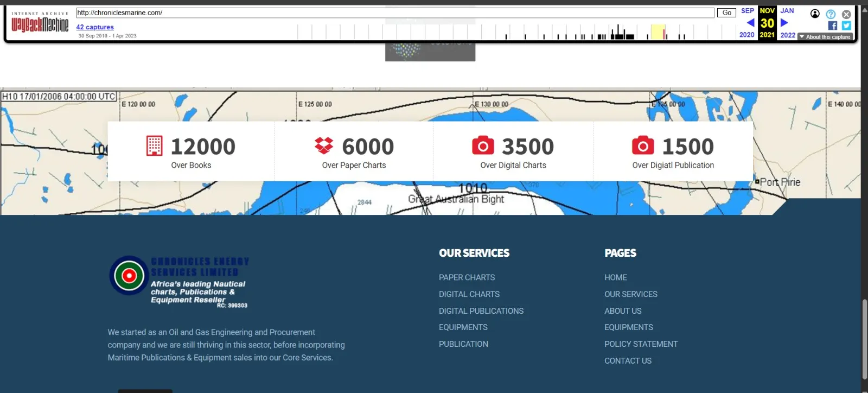Click the page vertical scrollbar thumb
This screenshot has height=393, width=868.
point(864,339)
